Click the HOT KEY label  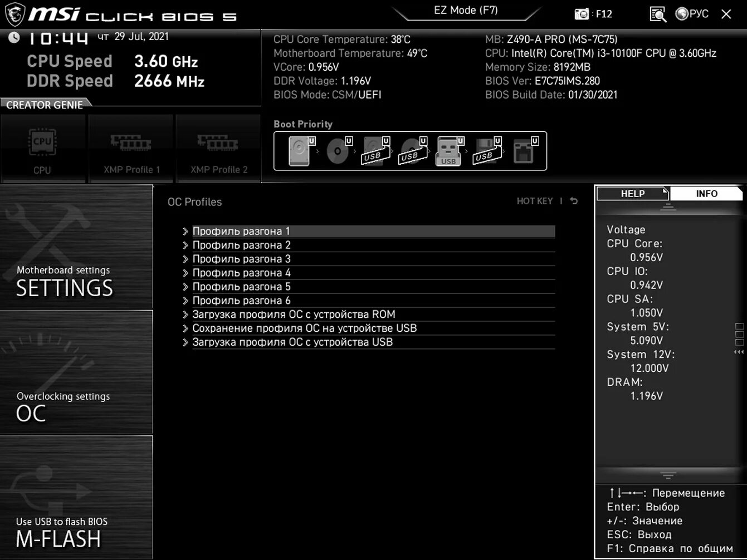pos(534,201)
